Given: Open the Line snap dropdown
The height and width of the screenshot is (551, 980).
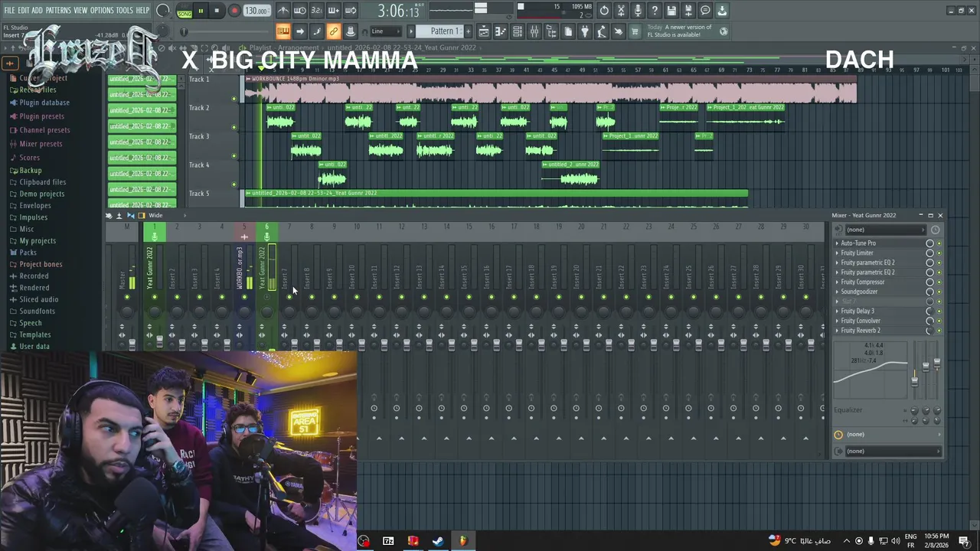Looking at the screenshot, I should (x=385, y=31).
